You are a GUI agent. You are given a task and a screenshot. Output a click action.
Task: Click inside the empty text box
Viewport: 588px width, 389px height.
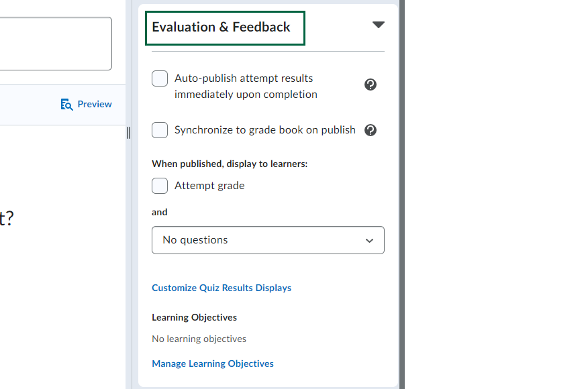click(x=54, y=43)
